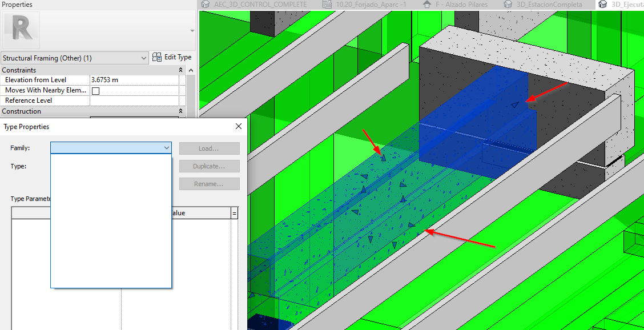Collapse the Constraints section chevron
Viewport: 644px width, 330px height.
pos(180,70)
